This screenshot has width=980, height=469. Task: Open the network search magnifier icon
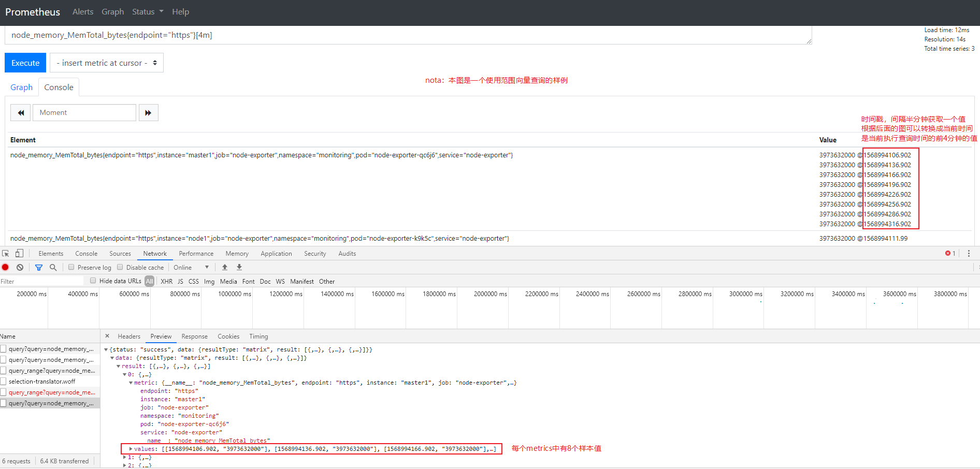pyautogui.click(x=53, y=268)
